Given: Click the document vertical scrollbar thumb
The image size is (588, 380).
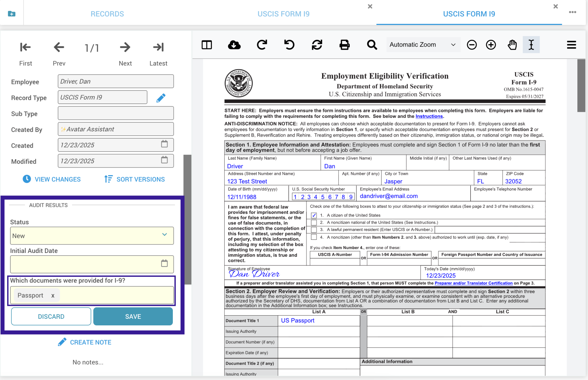Looking at the screenshot, I should (x=581, y=86).
